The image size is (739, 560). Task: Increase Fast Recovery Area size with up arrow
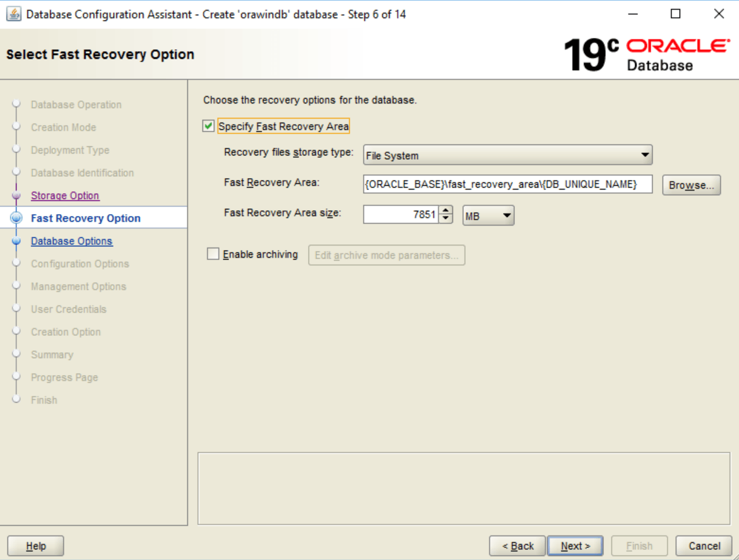[x=446, y=211]
